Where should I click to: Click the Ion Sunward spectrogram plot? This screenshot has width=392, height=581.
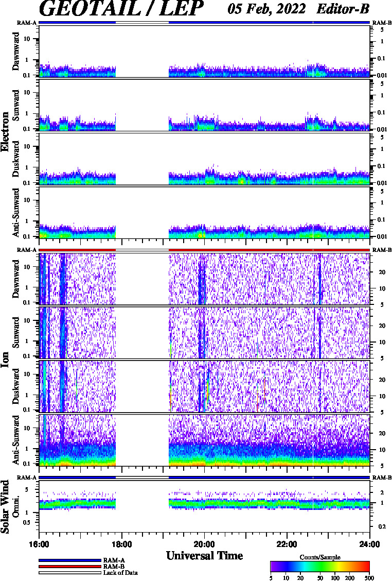click(204, 332)
